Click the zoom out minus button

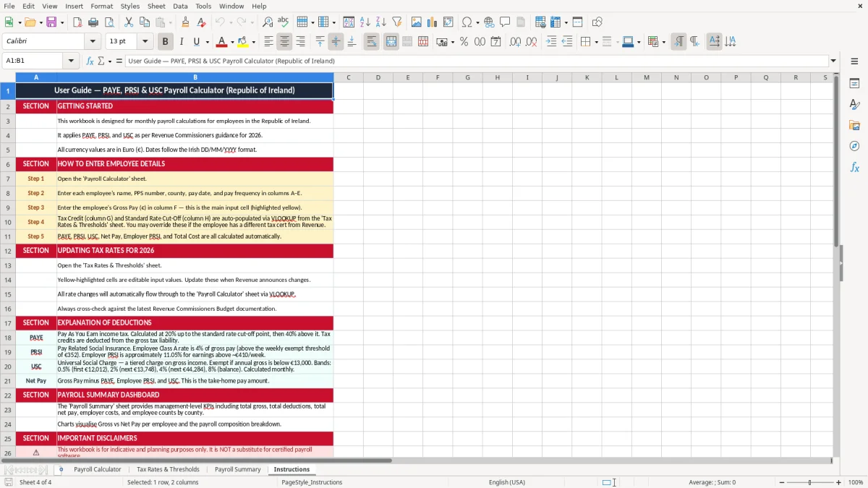coord(780,482)
